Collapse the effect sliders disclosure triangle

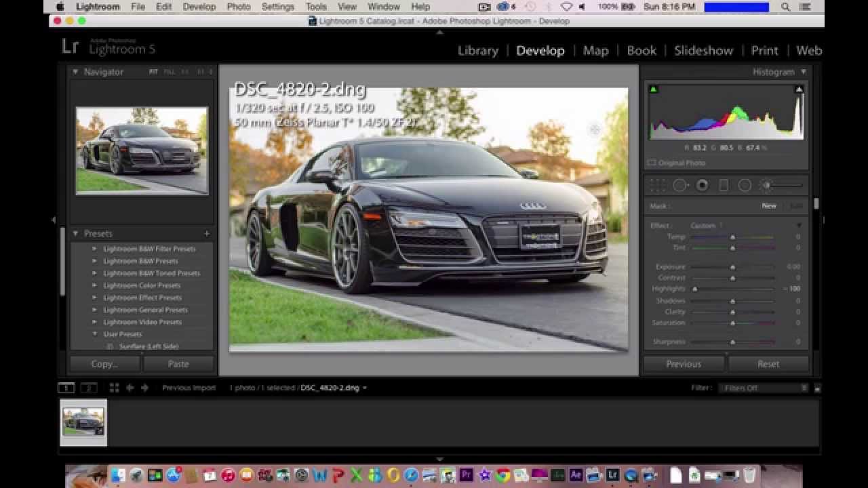coord(799,226)
